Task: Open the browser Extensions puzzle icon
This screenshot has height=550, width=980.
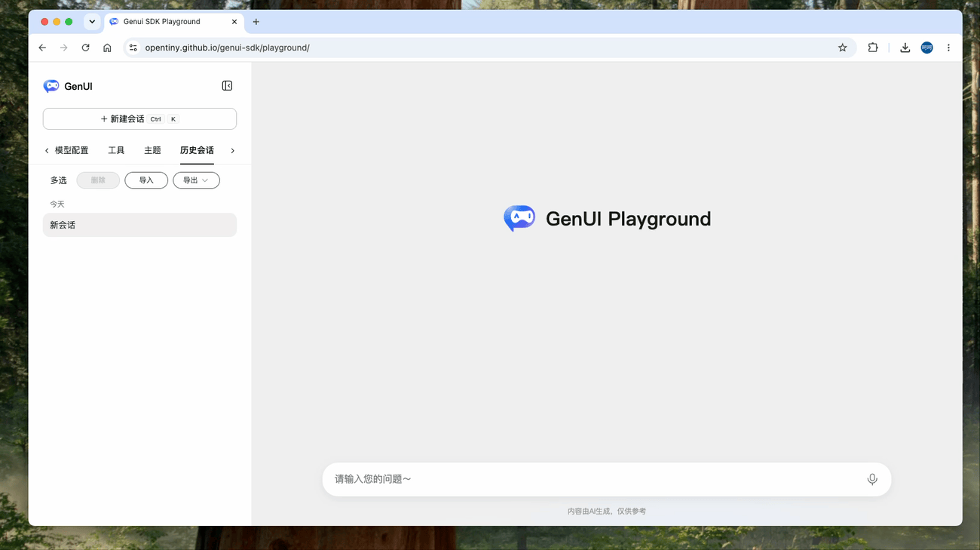Action: tap(873, 48)
